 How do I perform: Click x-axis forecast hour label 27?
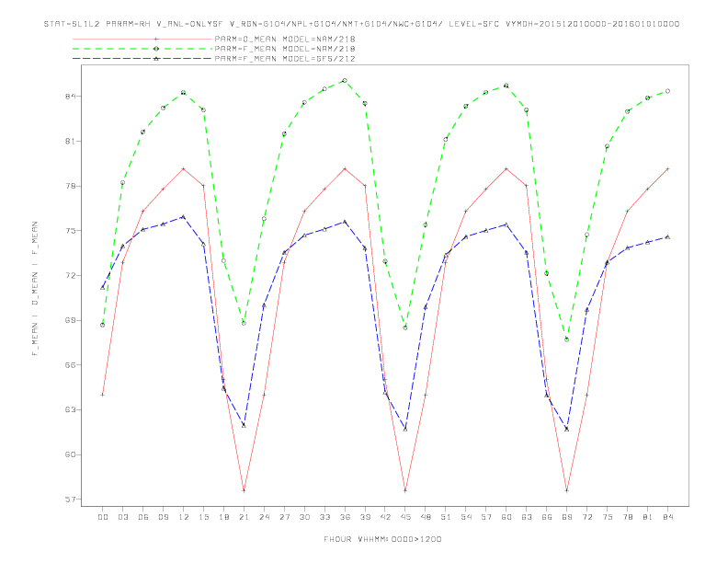(x=284, y=517)
